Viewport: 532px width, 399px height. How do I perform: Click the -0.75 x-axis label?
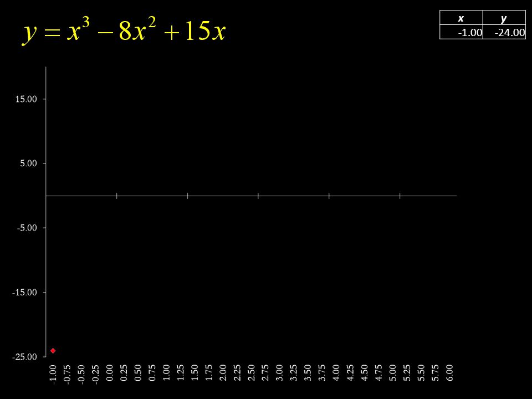point(67,374)
